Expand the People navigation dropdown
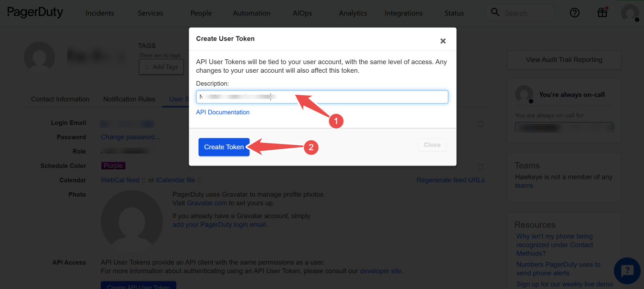This screenshot has height=289, width=644. click(x=201, y=13)
